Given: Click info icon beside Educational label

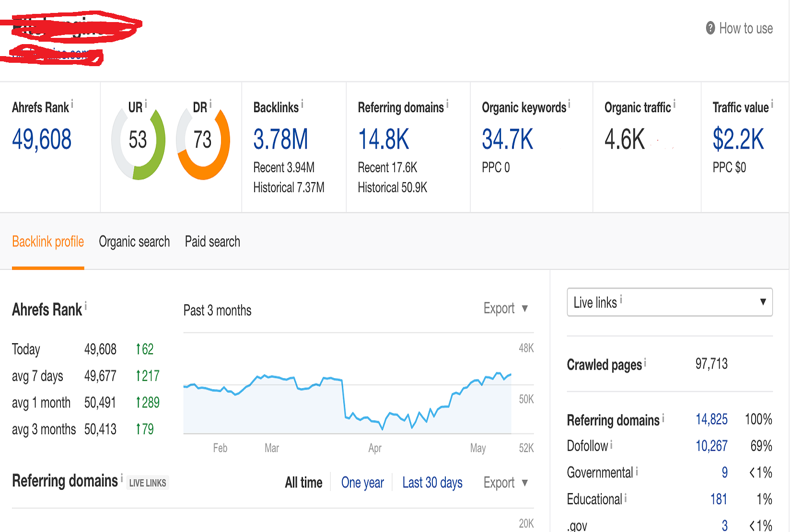Looking at the screenshot, I should [x=626, y=498].
